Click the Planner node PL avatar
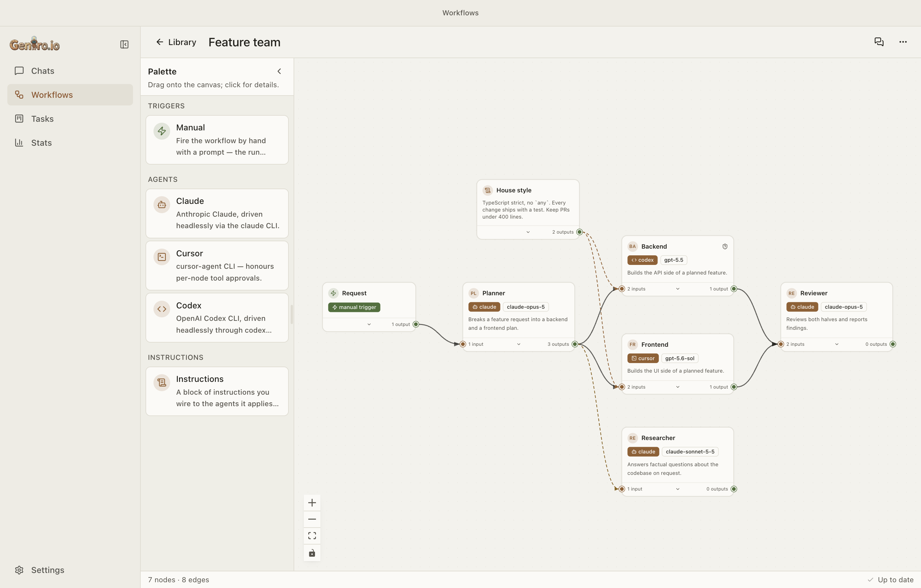Viewport: 921px width, 588px height. click(x=474, y=293)
